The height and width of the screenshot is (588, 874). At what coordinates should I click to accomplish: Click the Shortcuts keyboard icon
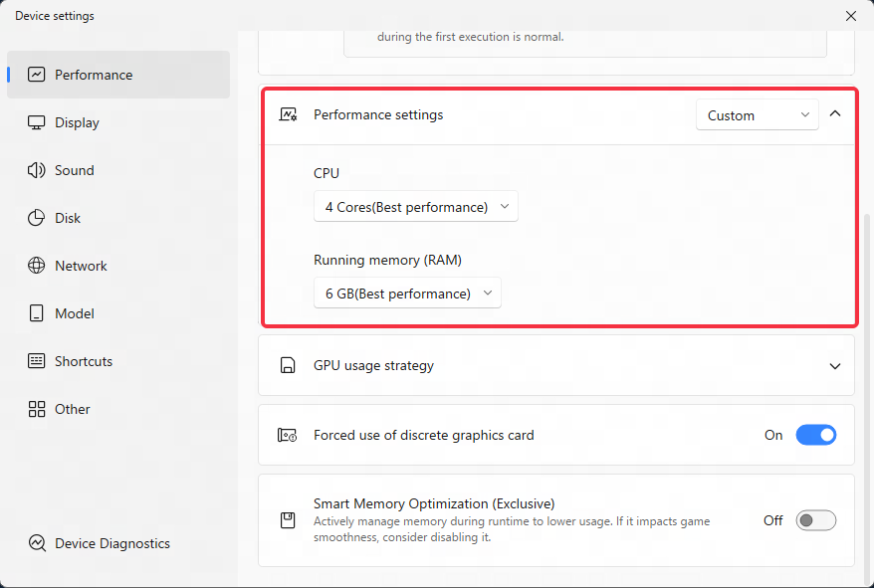pyautogui.click(x=36, y=361)
